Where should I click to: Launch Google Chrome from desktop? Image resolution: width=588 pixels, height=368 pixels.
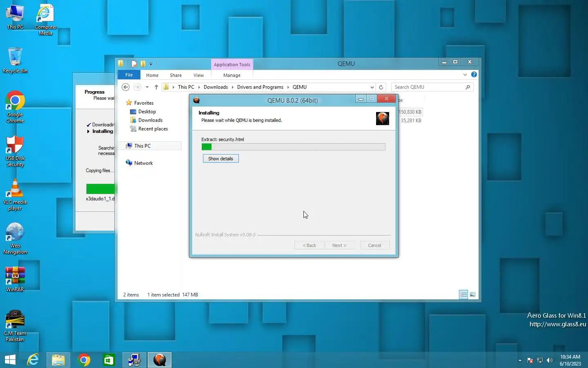click(15, 107)
